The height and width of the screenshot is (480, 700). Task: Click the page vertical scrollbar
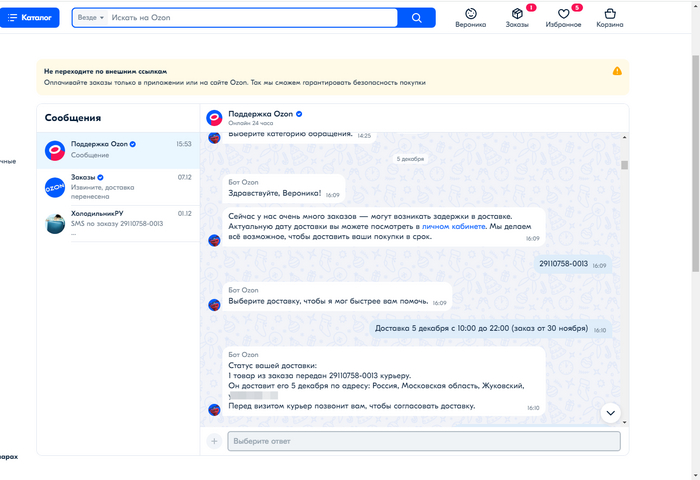coord(694,150)
